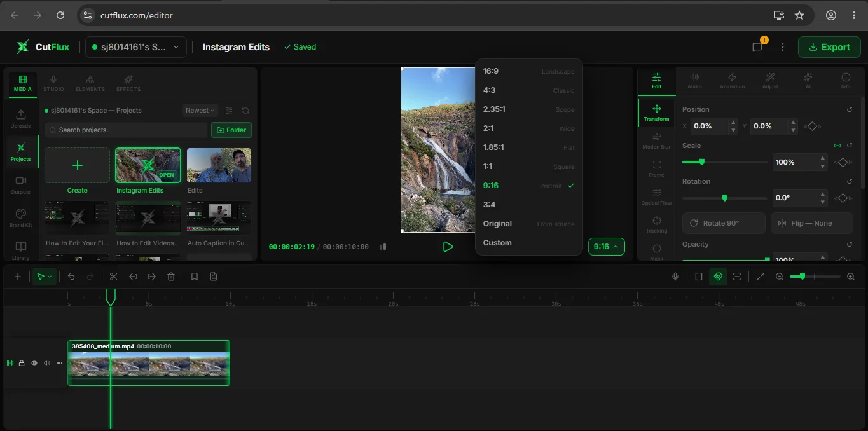Click the brackets in/out range icon
Screen dimensions: 868x431
pyautogui.click(x=698, y=277)
